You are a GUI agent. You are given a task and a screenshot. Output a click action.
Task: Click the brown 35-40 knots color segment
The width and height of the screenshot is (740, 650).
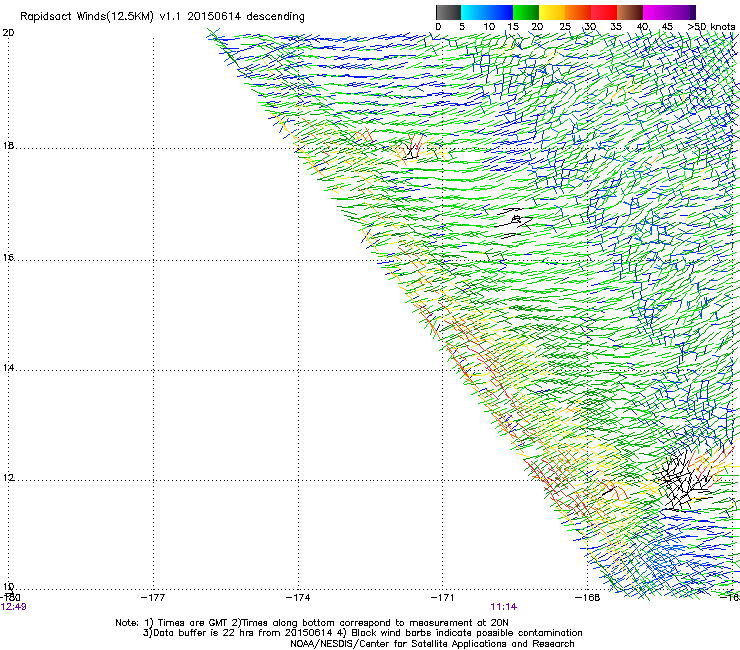point(630,12)
